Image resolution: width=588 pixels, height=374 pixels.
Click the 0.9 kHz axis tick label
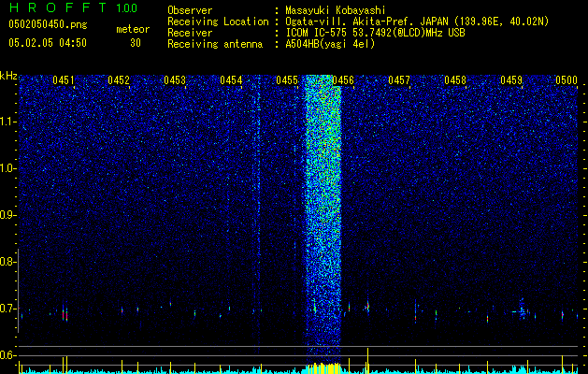8,215
